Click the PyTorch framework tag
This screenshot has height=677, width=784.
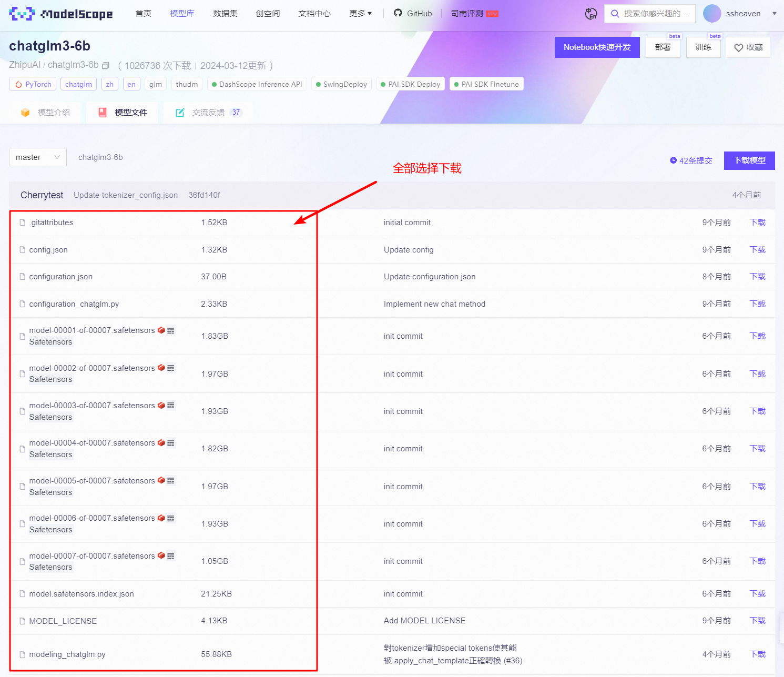[x=32, y=84]
